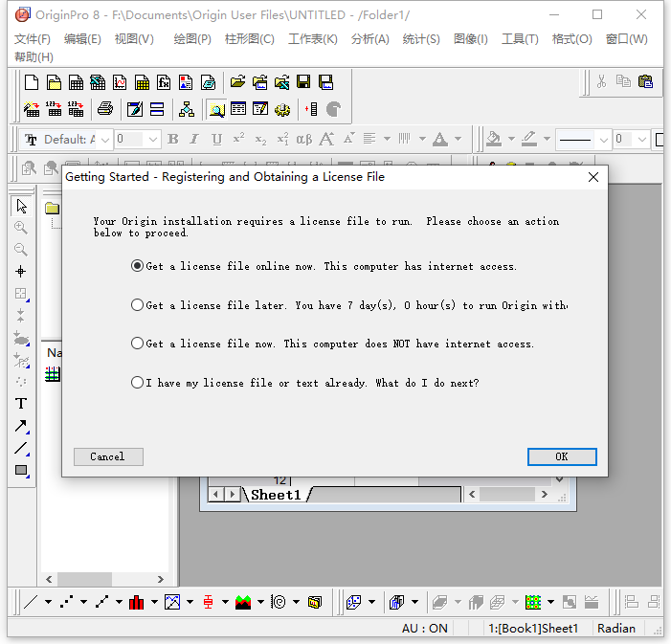This screenshot has width=671, height=644.
Task: Click the New Graph icon
Action: [120, 82]
